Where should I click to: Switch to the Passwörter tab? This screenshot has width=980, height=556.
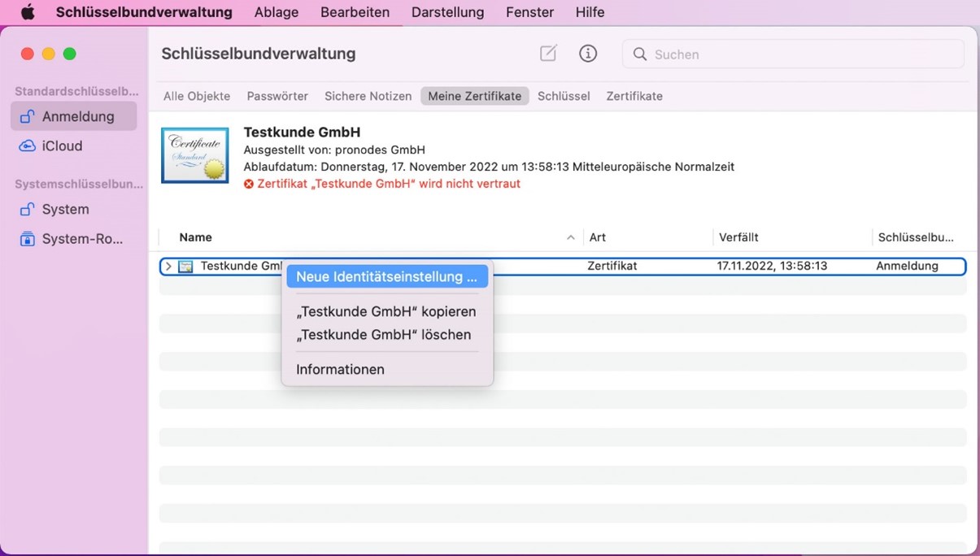277,96
